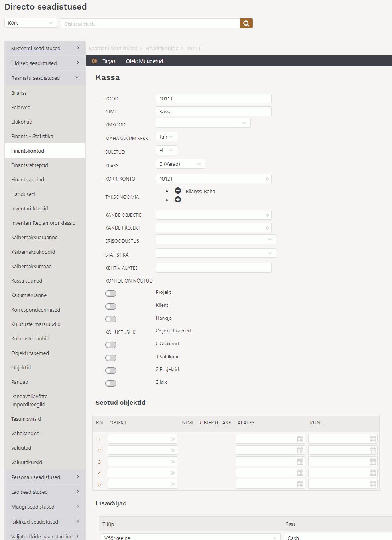Open object lookup arrows in row 4
The height and width of the screenshot is (540, 392).
click(x=173, y=473)
